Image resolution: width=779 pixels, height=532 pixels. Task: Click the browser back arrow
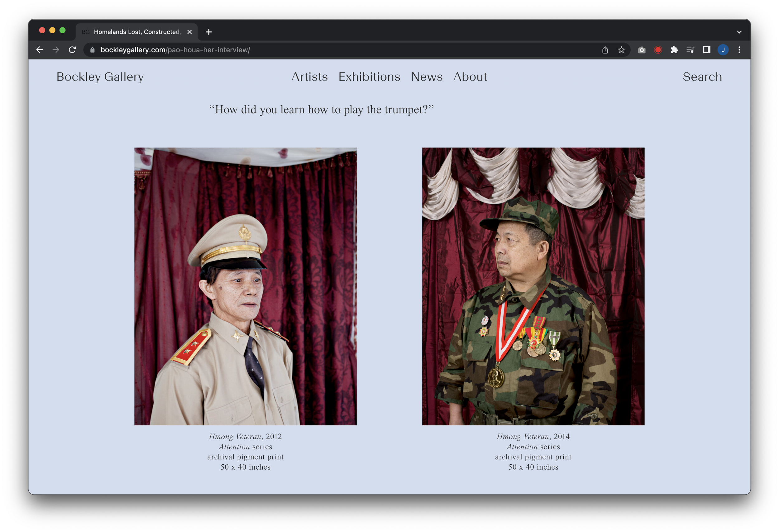[x=40, y=50]
